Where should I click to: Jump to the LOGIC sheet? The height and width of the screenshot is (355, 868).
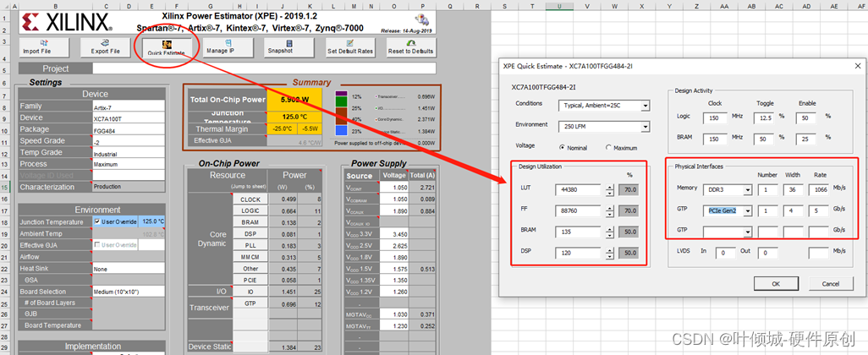(250, 210)
